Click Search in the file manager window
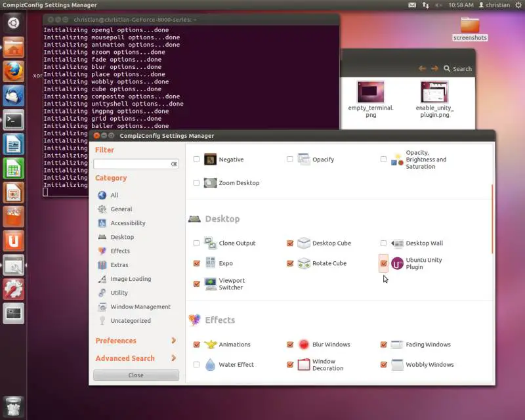Viewport: 525px width, 420px height. [x=457, y=69]
